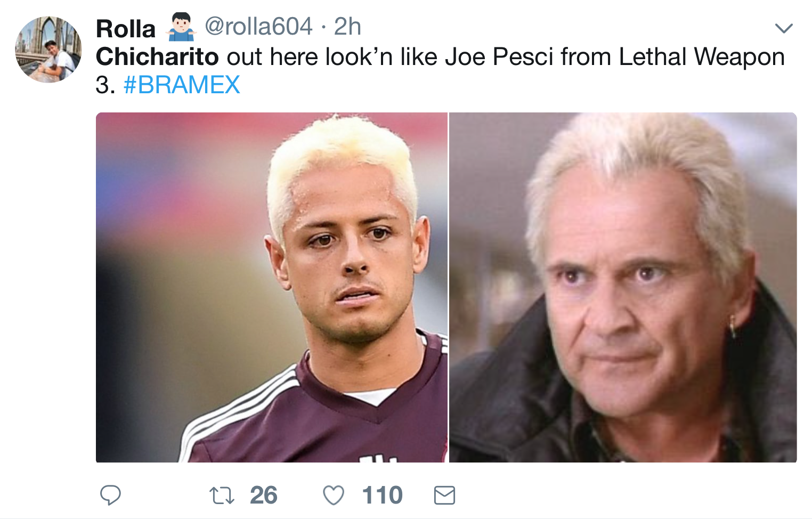Click the retweet count 26

coord(264,496)
